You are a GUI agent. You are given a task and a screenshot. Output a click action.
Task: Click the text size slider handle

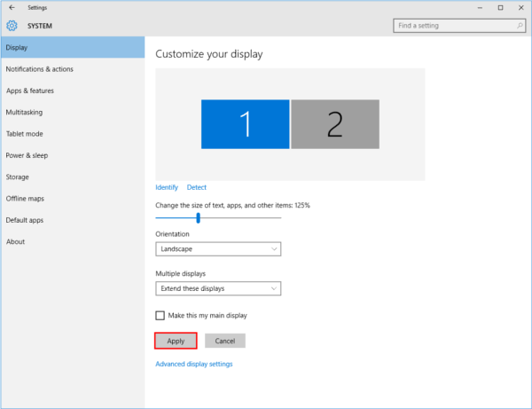pos(199,218)
